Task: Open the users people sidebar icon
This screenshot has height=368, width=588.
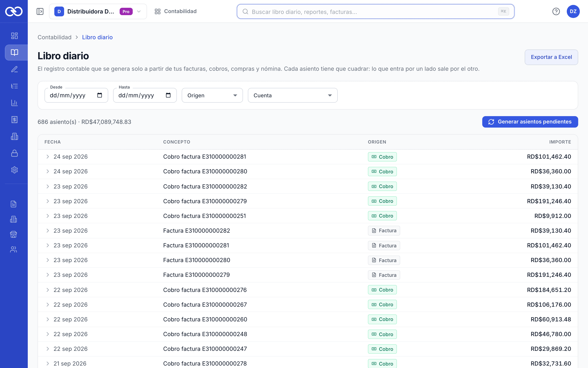Action: pos(14,249)
